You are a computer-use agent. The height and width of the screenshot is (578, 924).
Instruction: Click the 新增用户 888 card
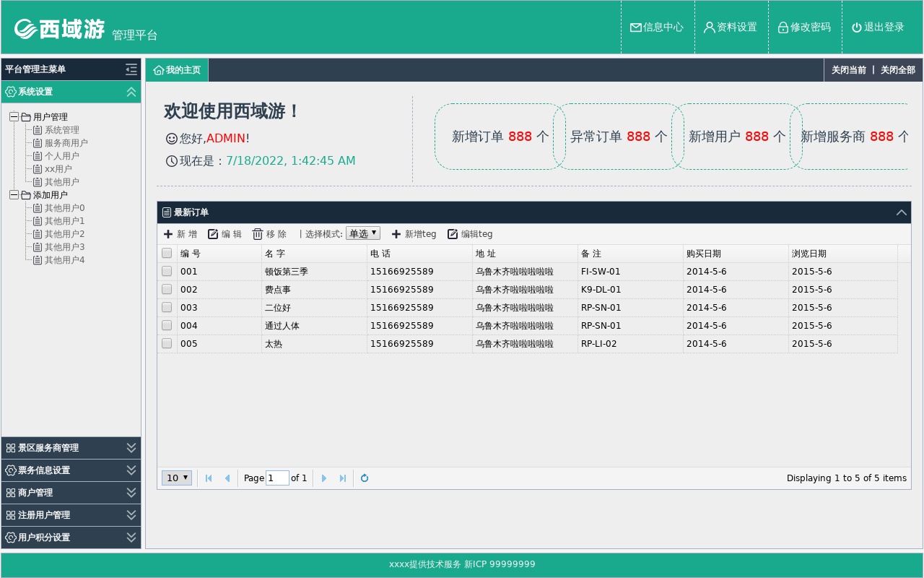737,137
